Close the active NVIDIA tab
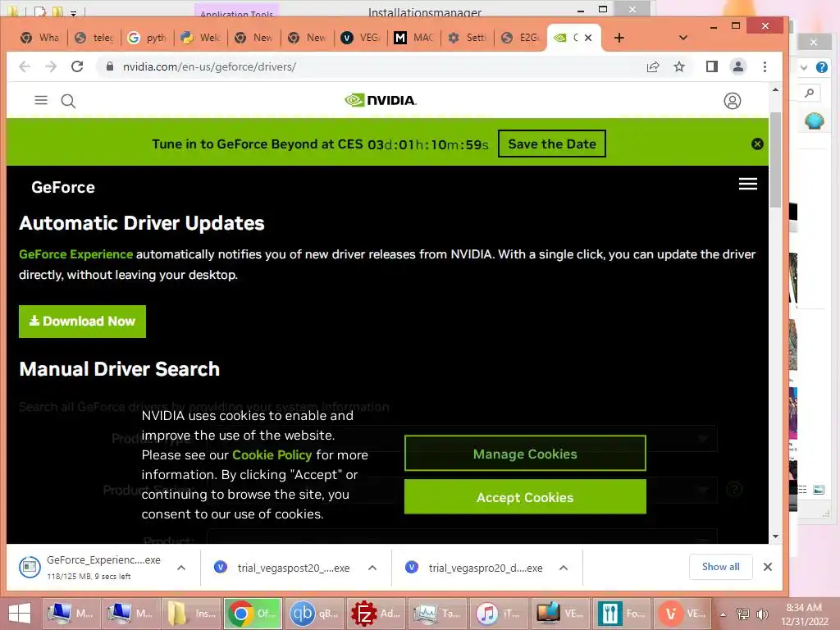Viewport: 840px width, 630px height. tap(588, 38)
